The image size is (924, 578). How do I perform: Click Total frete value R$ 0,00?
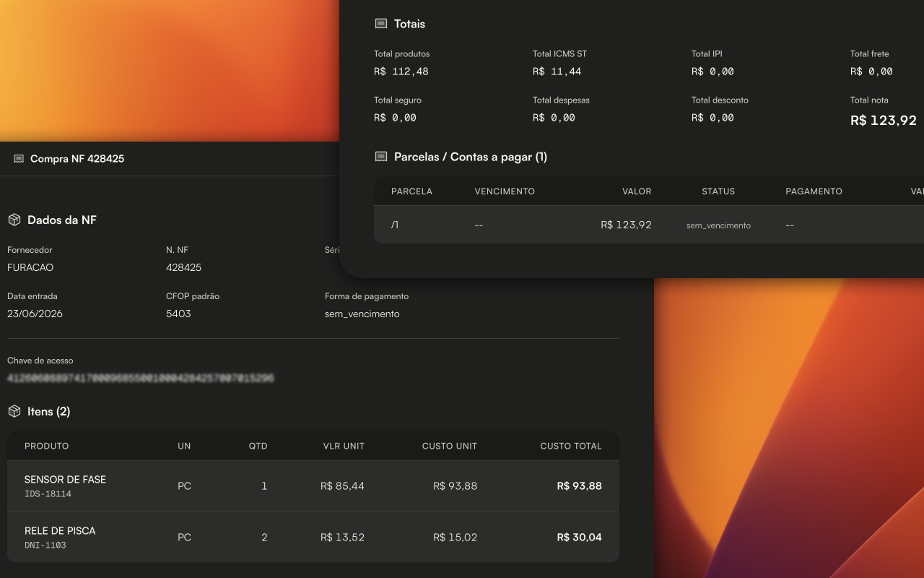pyautogui.click(x=871, y=72)
